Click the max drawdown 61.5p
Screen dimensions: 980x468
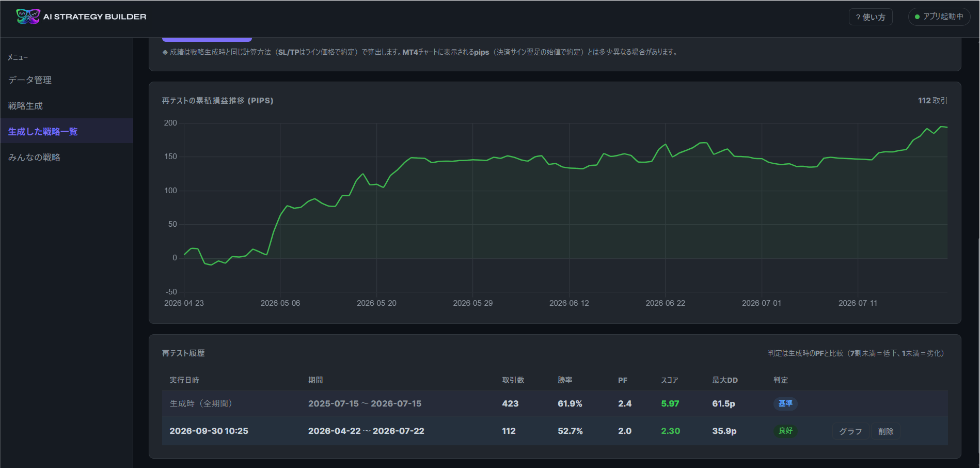[x=723, y=403]
